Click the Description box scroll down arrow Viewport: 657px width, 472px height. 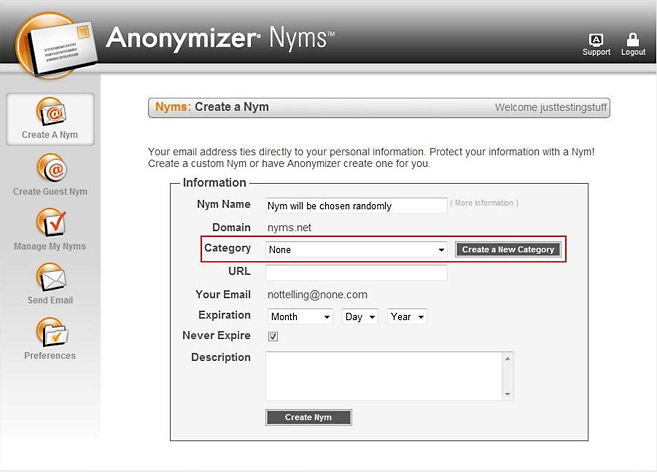click(508, 394)
